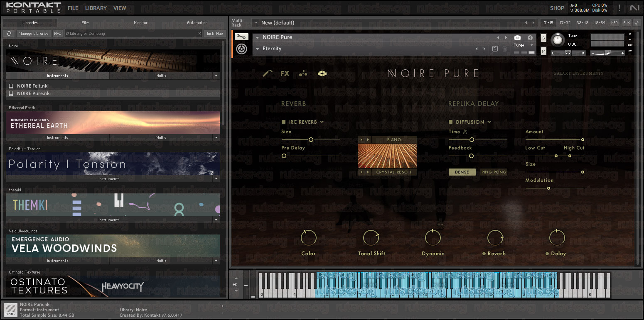The image size is (644, 320).
Task: Select previous multi in the Multi Rack
Action: point(526,23)
